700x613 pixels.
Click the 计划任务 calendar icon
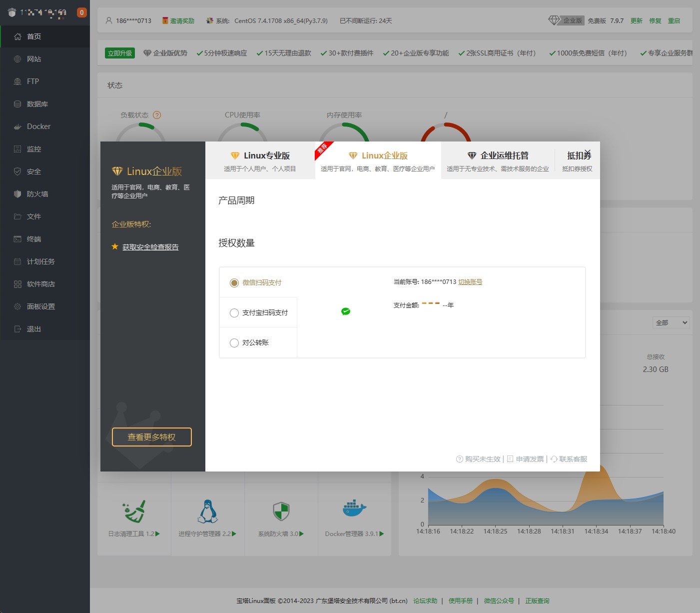click(x=17, y=261)
